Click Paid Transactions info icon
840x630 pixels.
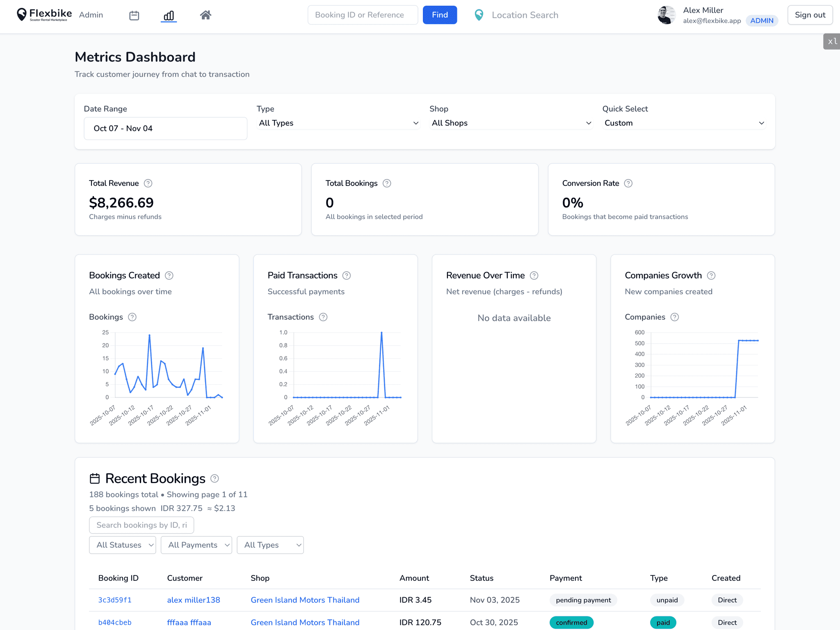click(347, 275)
